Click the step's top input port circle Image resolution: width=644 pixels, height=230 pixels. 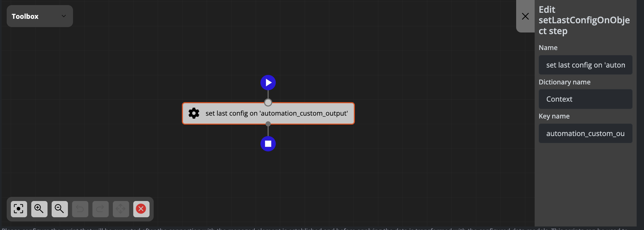[x=268, y=103]
